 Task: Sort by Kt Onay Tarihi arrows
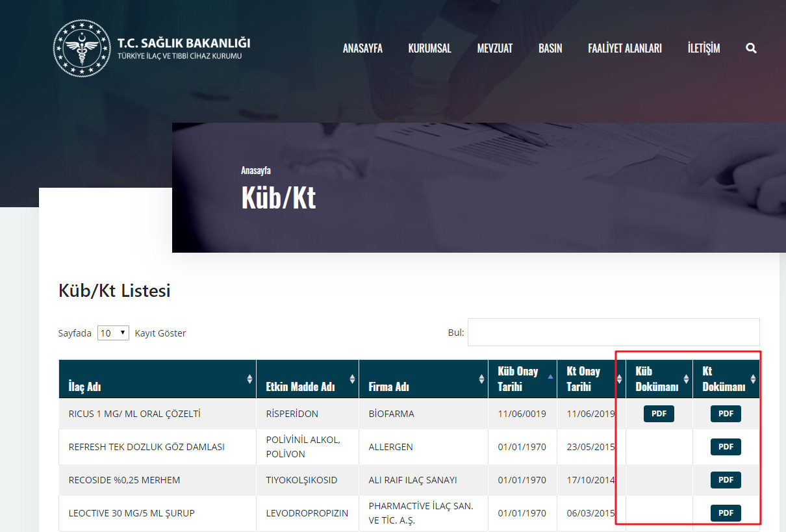(620, 379)
